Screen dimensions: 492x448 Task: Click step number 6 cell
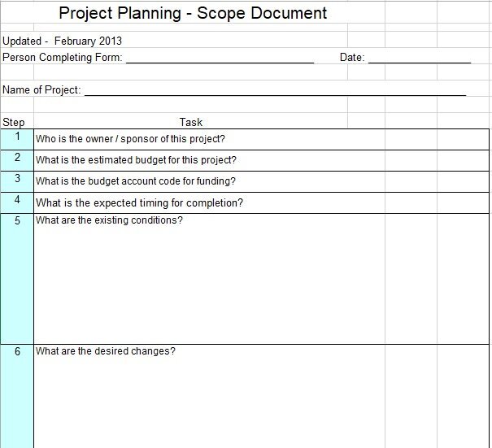click(x=17, y=353)
